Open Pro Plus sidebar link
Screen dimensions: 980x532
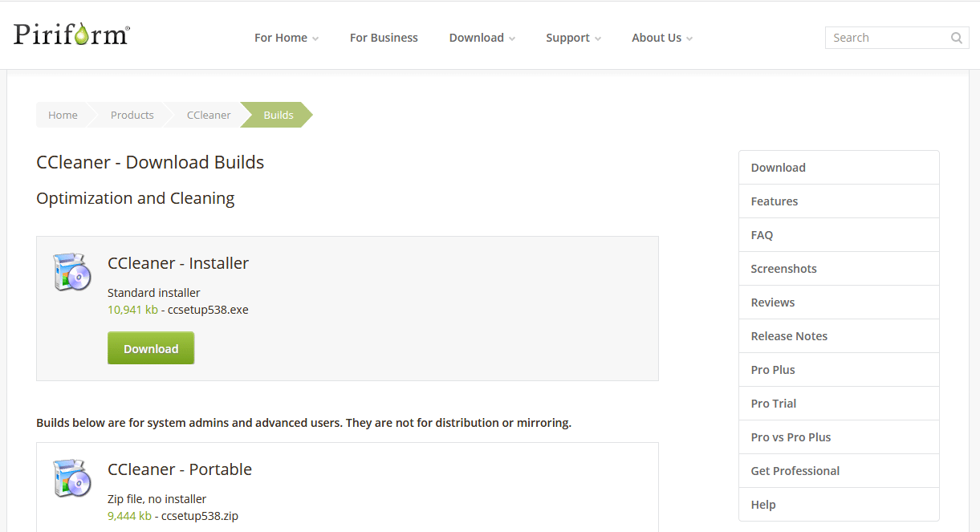839,370
